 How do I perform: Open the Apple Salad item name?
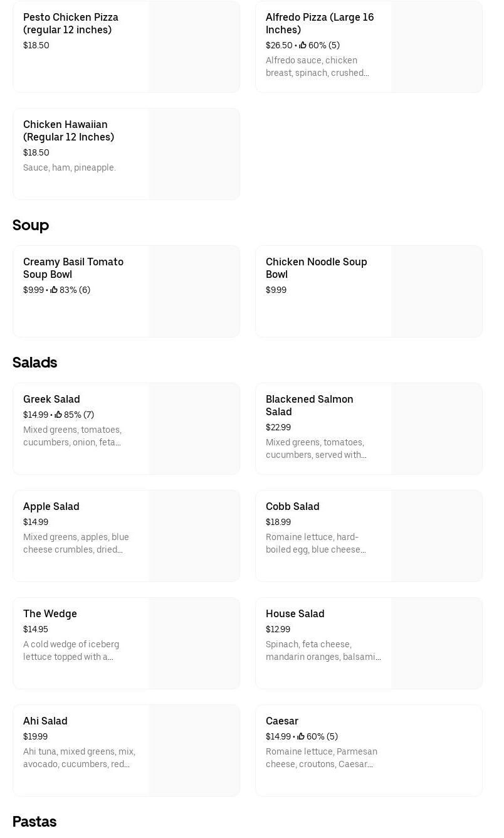(x=51, y=506)
